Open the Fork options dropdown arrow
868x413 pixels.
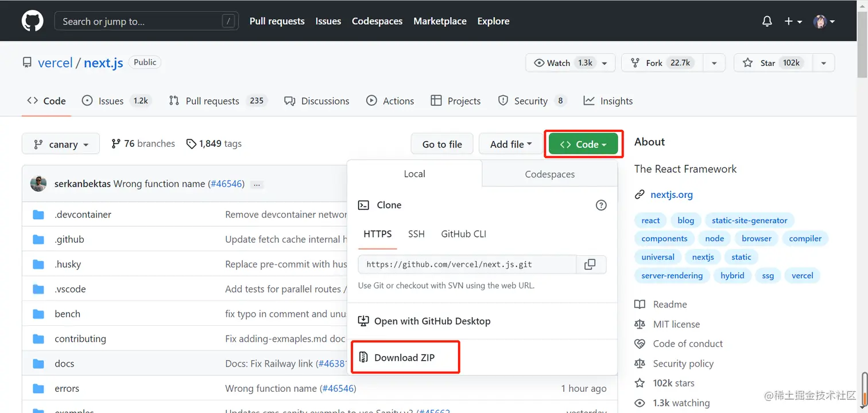pos(714,63)
